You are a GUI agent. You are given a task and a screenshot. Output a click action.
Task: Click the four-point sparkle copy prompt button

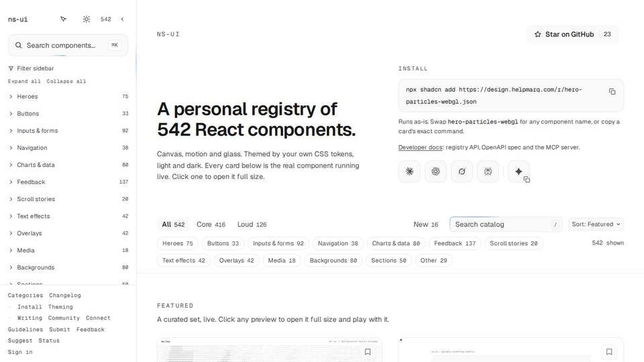coord(519,172)
